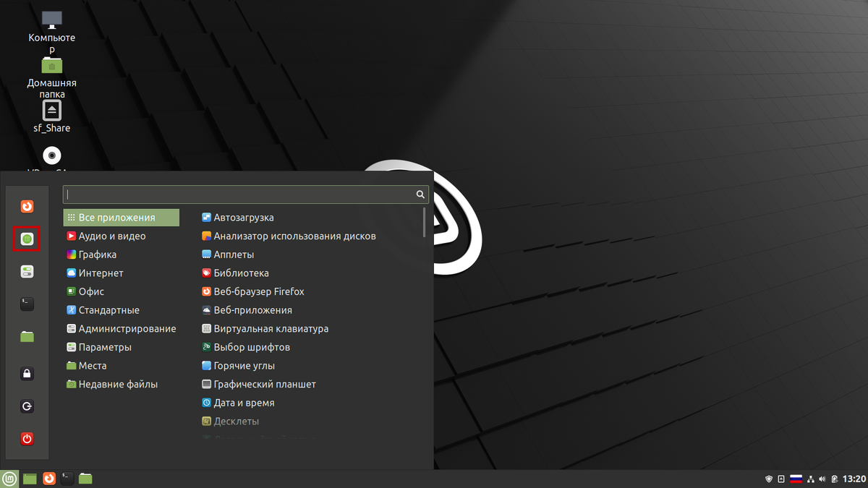The image size is (868, 488).
Task: Click the Linux Mint menu button on the panel
Action: tap(10, 479)
